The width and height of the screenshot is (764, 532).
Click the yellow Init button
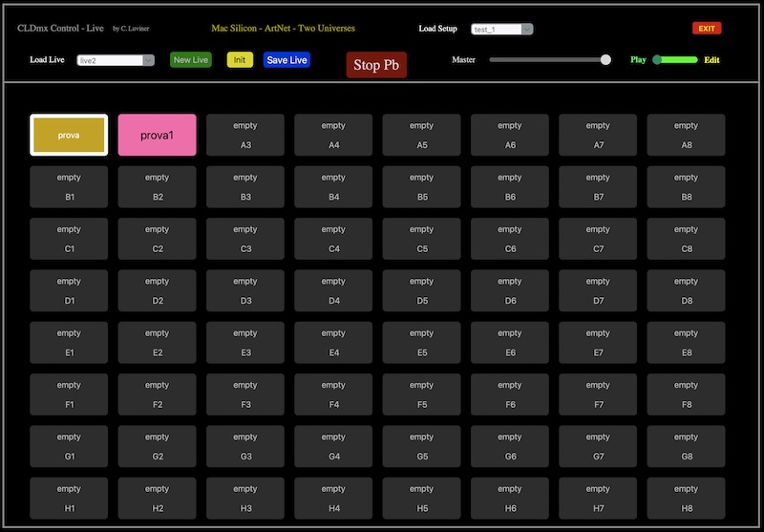click(x=240, y=60)
